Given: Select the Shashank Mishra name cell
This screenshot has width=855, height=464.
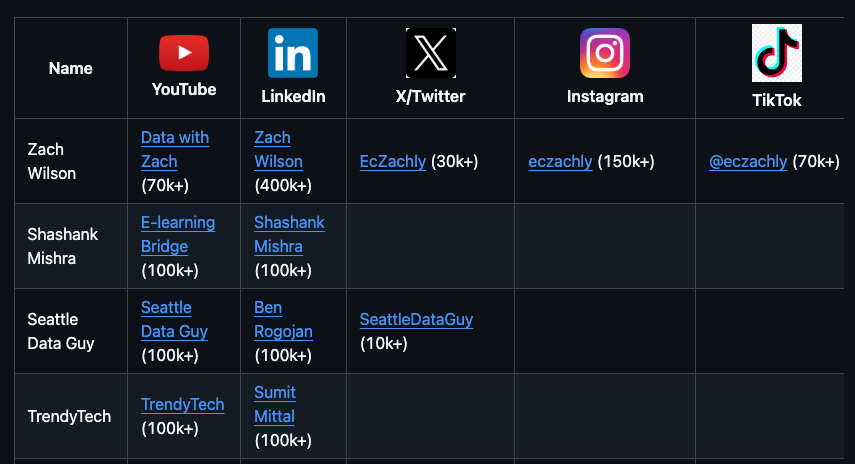Looking at the screenshot, I should point(62,246).
